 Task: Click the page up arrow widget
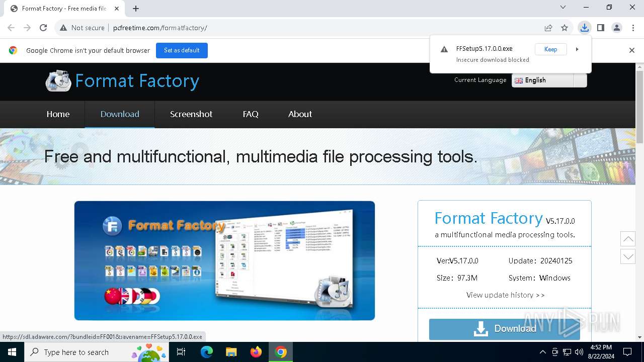pos(628,238)
